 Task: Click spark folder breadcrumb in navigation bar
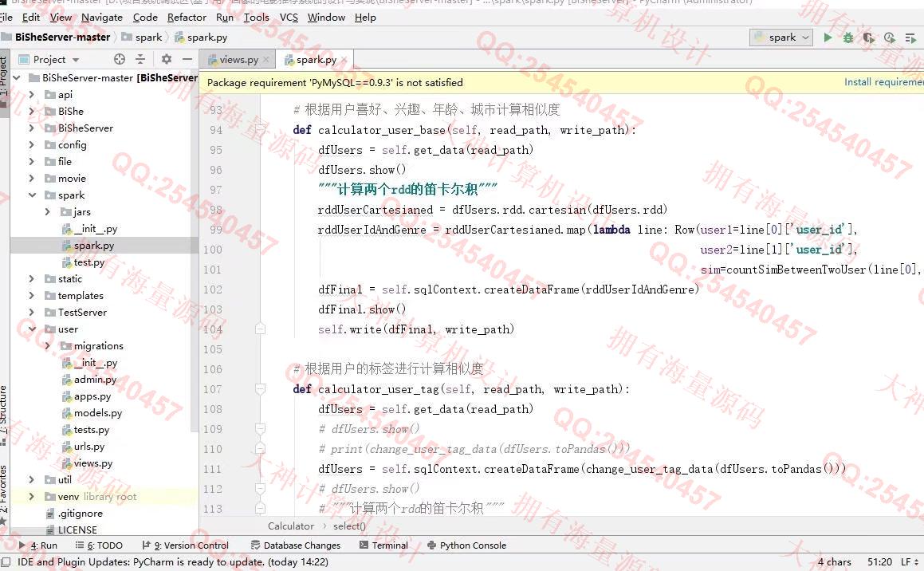[x=142, y=37]
